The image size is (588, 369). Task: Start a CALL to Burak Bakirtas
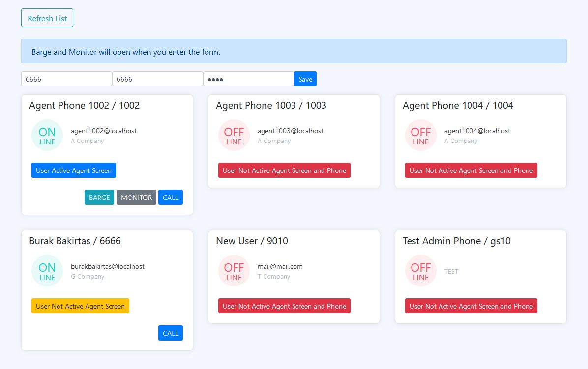point(170,333)
